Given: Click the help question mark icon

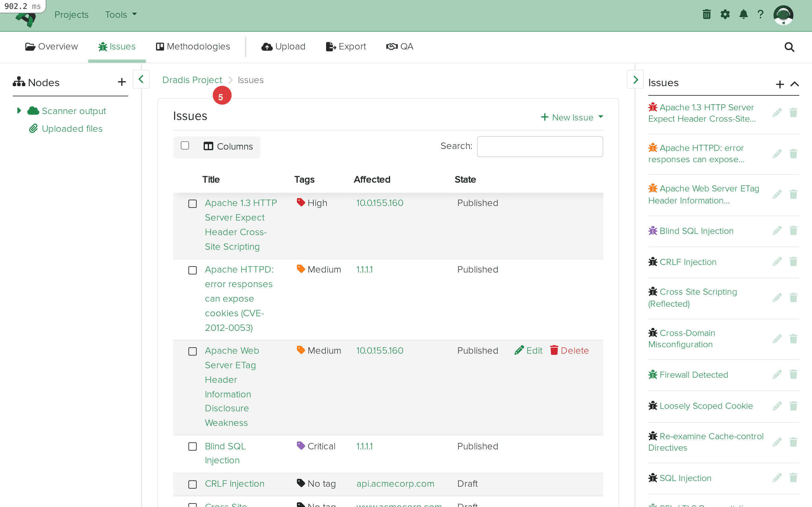Looking at the screenshot, I should 761,14.
